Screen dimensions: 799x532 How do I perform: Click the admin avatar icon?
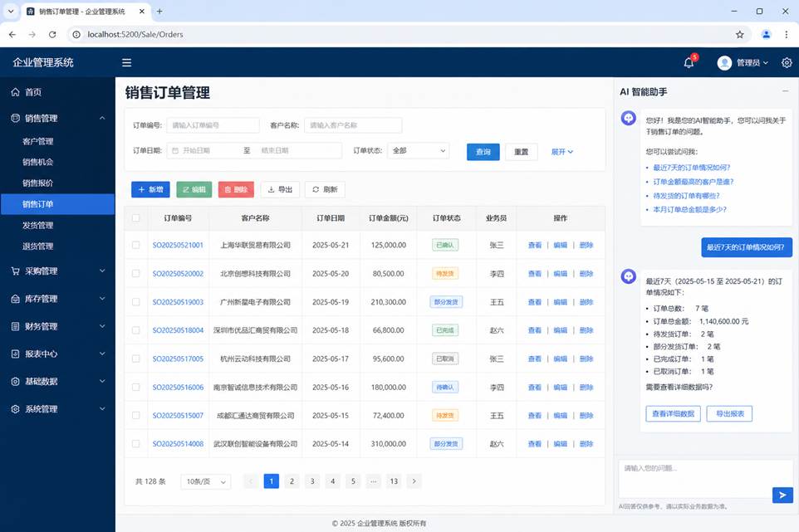pos(724,62)
